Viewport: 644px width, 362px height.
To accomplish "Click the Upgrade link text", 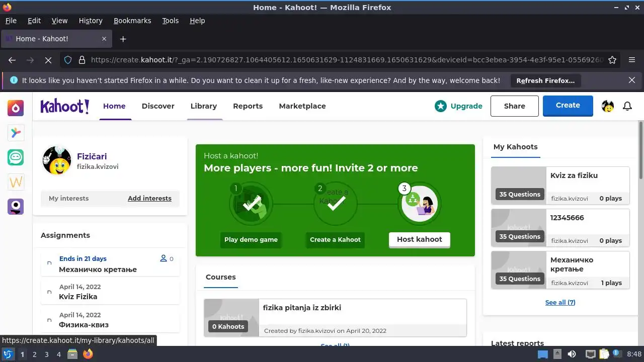I will [x=466, y=106].
